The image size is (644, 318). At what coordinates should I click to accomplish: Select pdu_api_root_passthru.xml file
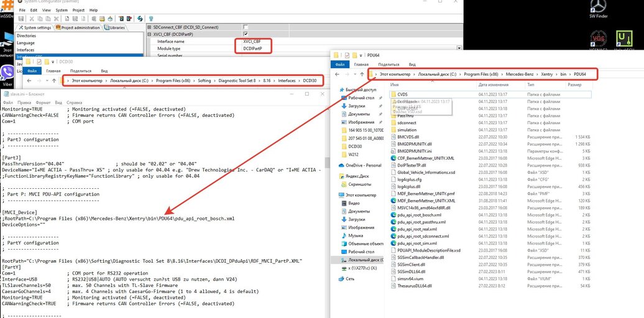coord(421,222)
